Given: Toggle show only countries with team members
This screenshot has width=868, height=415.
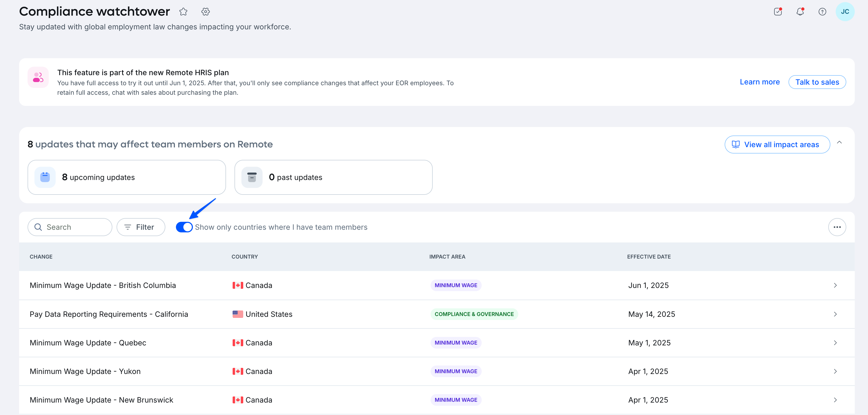Looking at the screenshot, I should (x=184, y=227).
